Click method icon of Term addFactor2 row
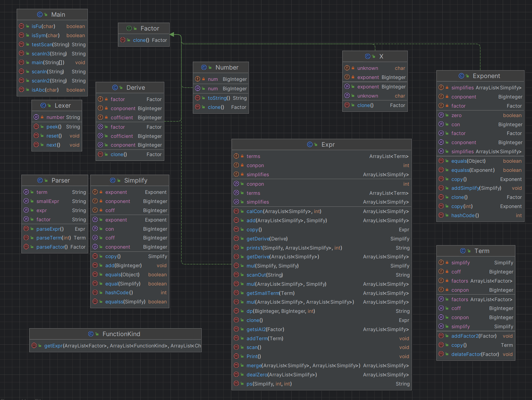Viewport: 532px width, 400px height. coord(441,336)
